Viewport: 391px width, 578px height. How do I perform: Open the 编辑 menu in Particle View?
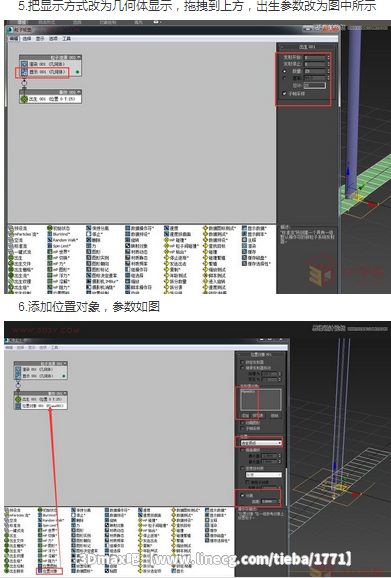click(x=14, y=39)
